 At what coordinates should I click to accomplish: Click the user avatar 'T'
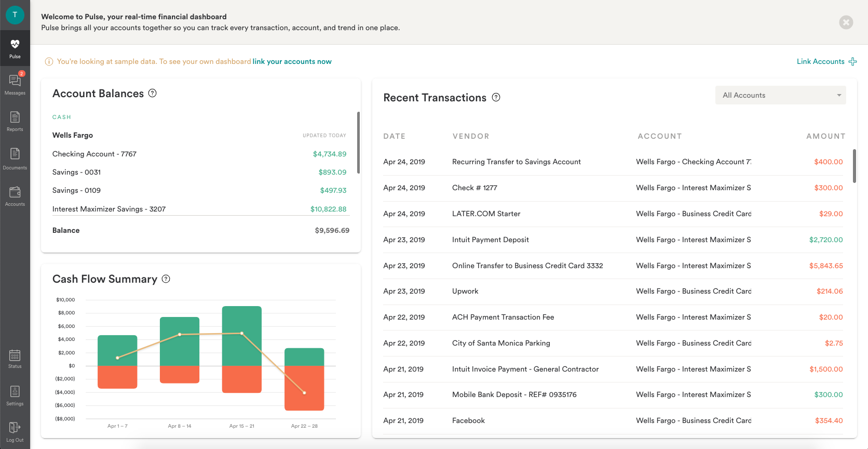pos(15,15)
